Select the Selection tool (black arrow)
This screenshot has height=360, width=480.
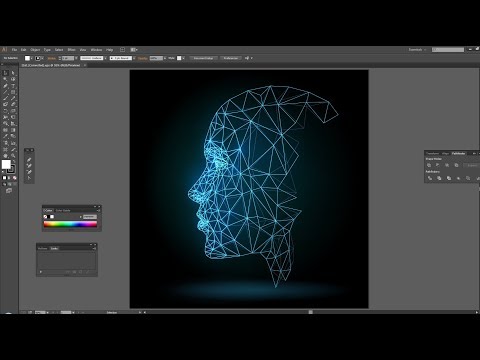pyautogui.click(x=5, y=73)
